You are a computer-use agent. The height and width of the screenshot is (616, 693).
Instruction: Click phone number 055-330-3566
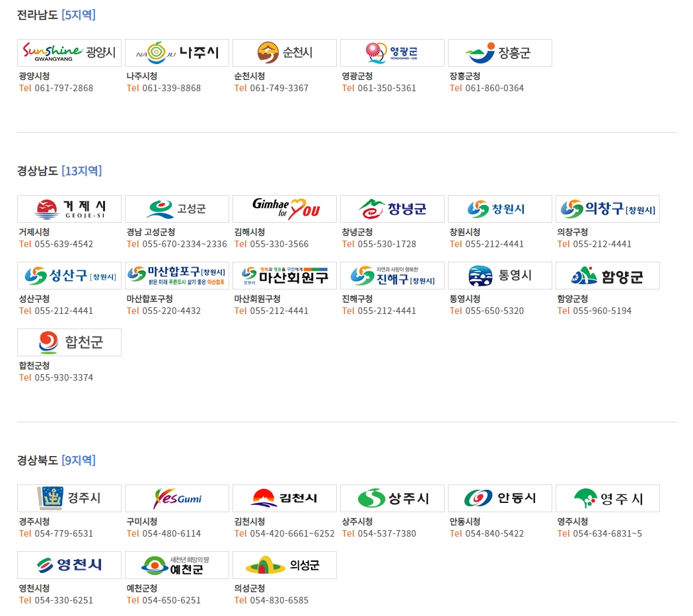tap(279, 244)
